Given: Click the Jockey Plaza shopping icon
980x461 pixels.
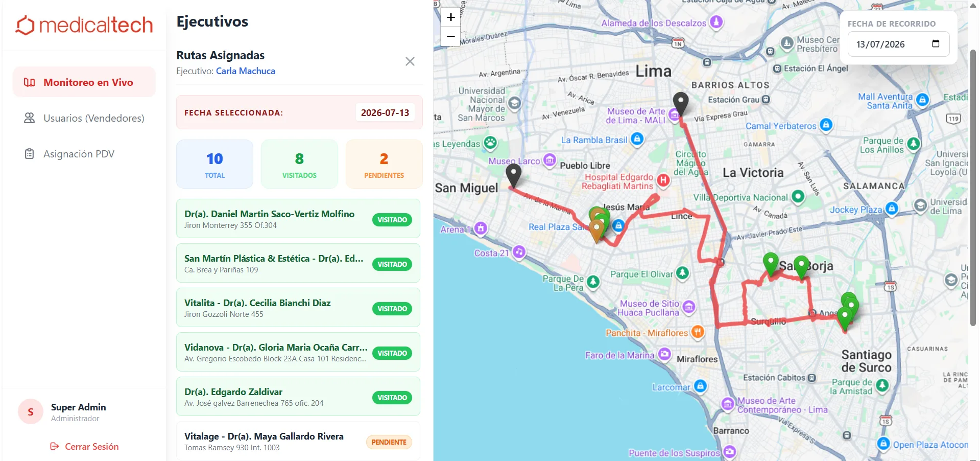Looking at the screenshot, I should coord(892,209).
